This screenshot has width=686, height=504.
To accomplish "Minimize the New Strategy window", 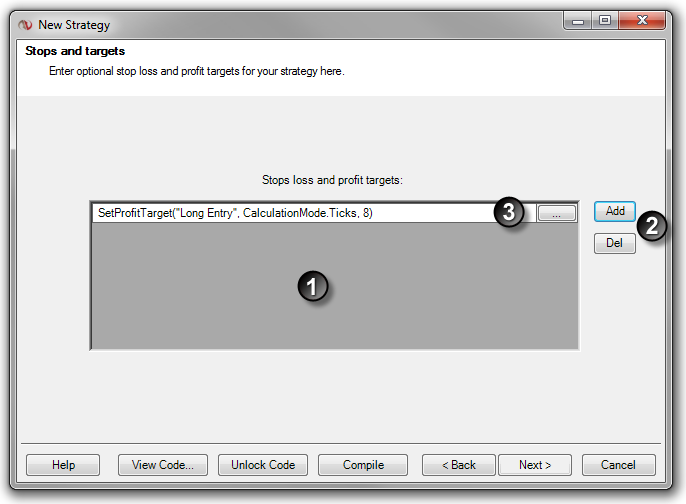I will (577, 20).
